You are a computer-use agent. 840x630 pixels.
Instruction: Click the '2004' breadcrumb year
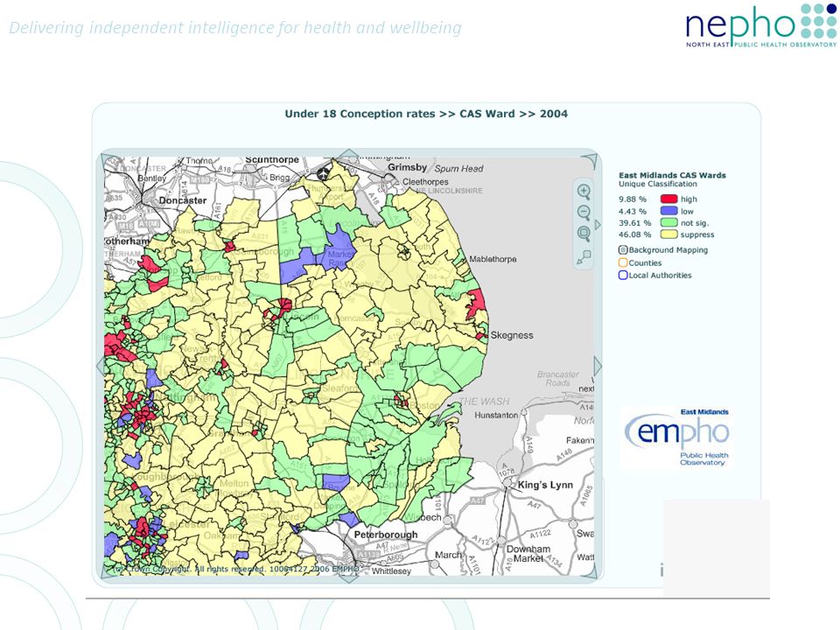coord(553,114)
